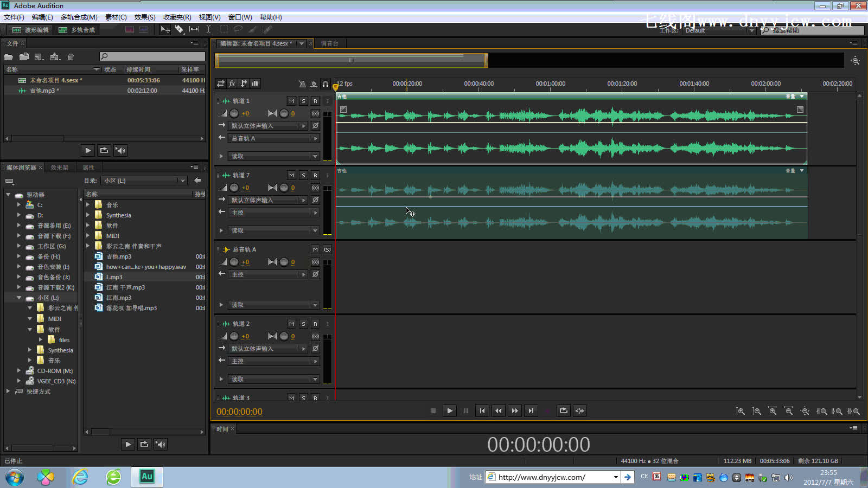
Task: Zoom in amplitude icon
Action: pos(741,411)
